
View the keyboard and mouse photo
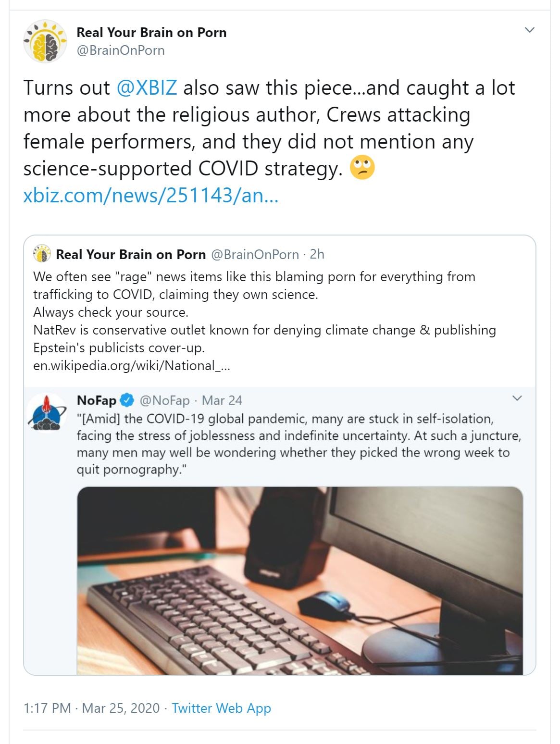299,580
